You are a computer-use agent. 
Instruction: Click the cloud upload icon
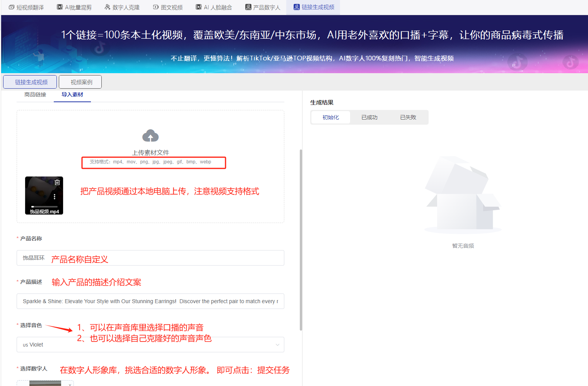pos(150,136)
